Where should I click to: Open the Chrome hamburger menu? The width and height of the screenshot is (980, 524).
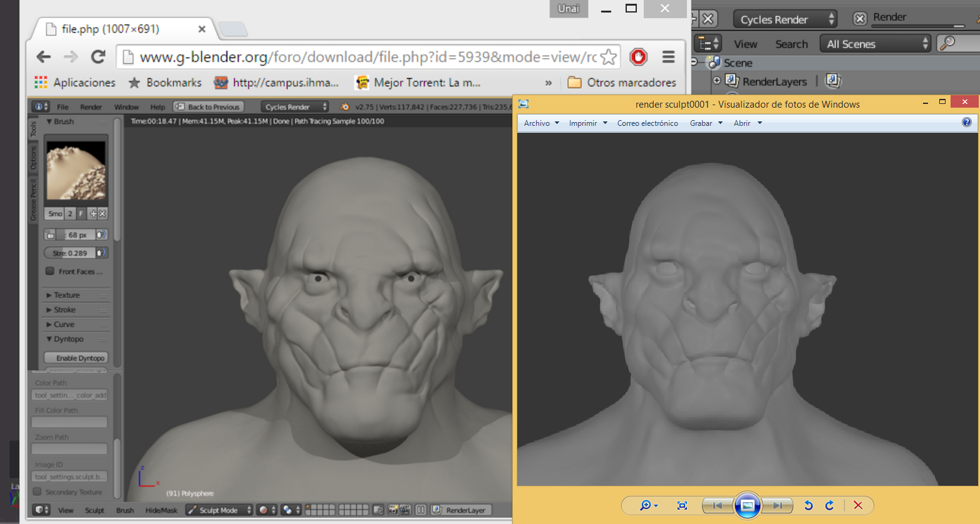668,57
